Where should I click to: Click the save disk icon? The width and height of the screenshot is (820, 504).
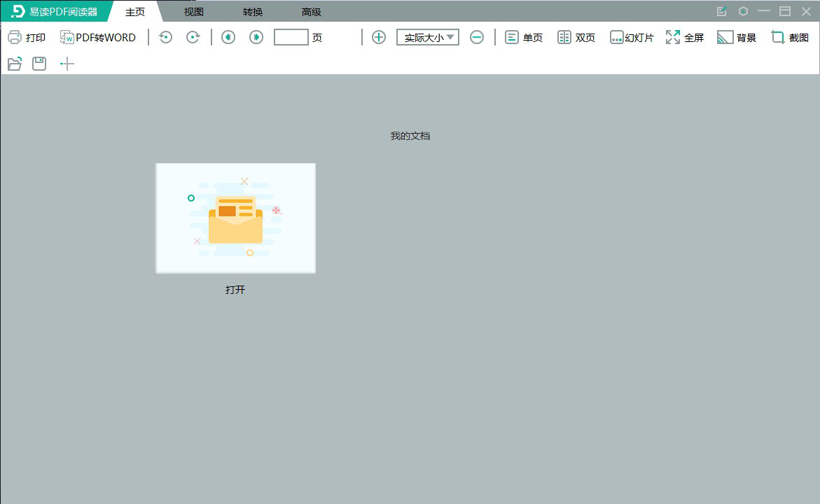(40, 64)
